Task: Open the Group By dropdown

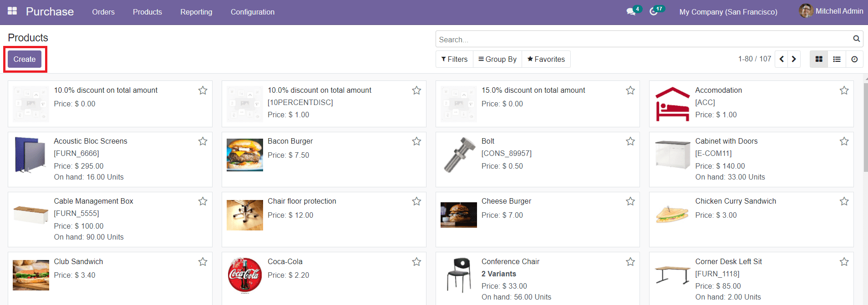Action: (x=497, y=59)
